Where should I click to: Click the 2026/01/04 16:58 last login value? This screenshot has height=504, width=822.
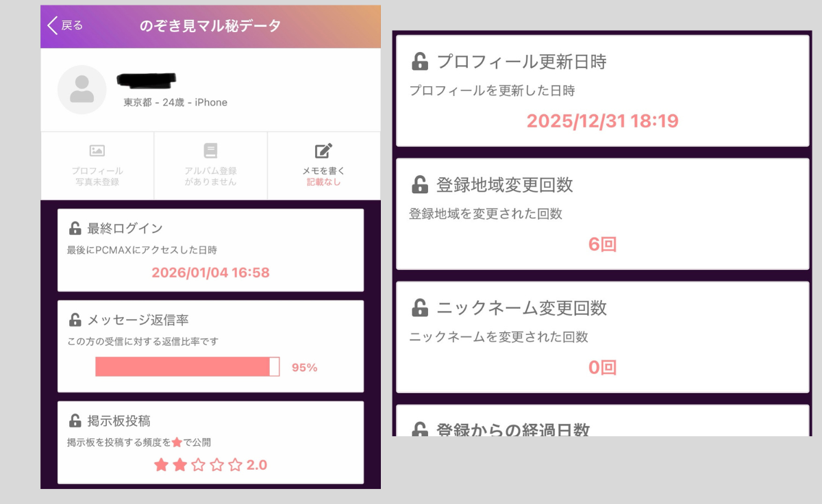210,273
